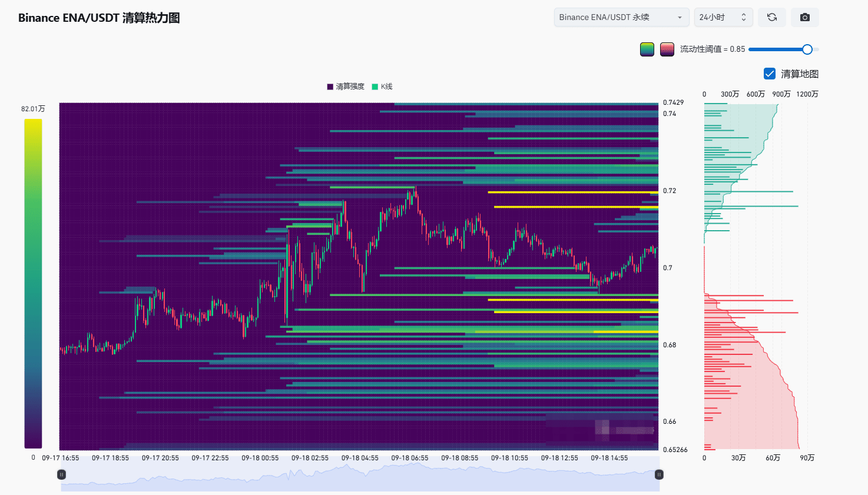Uncheck the 清算地图 checkbox
The width and height of the screenshot is (868, 495).
tap(769, 74)
